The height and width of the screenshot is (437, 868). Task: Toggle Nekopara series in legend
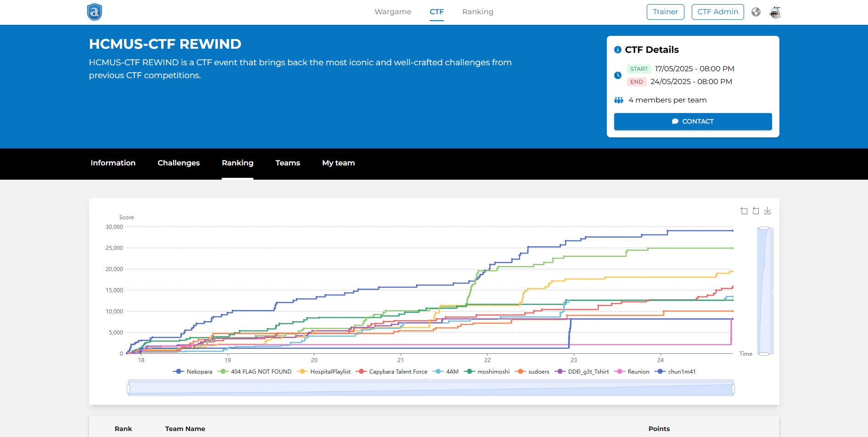[193, 372]
